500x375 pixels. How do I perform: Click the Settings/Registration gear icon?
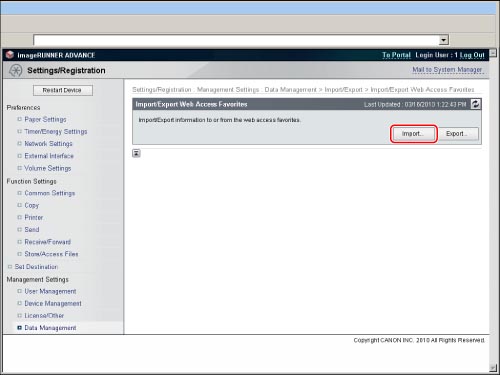point(16,71)
